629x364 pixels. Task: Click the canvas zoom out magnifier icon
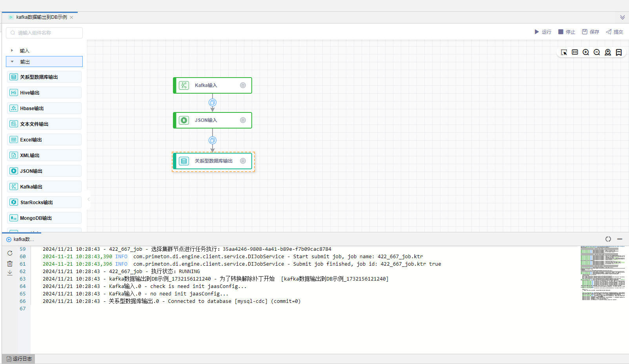click(597, 53)
